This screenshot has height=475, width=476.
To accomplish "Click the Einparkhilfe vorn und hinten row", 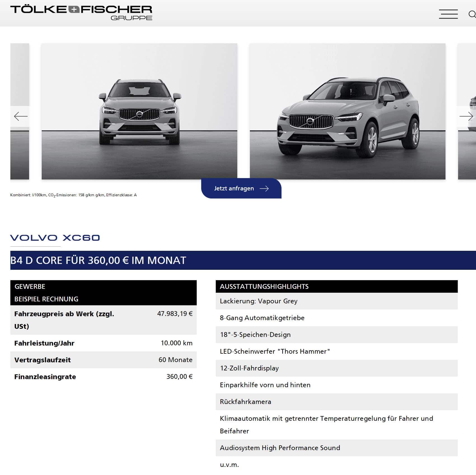I will pos(337,385).
